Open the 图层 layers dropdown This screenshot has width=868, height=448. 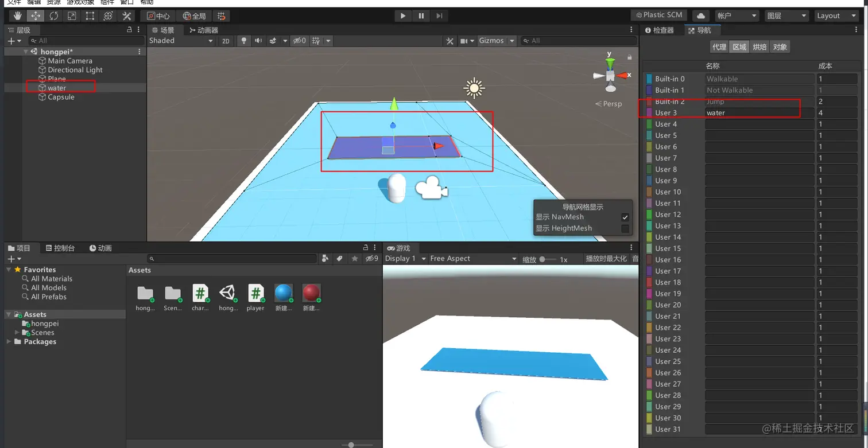pyautogui.click(x=786, y=16)
